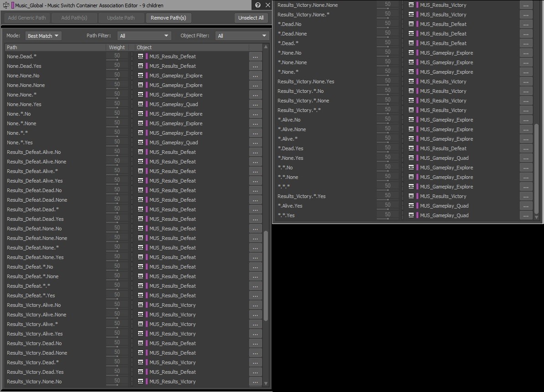This screenshot has height=392, width=544.
Task: Click the purple color tag in None.*.Yes row
Action: coord(147,143)
